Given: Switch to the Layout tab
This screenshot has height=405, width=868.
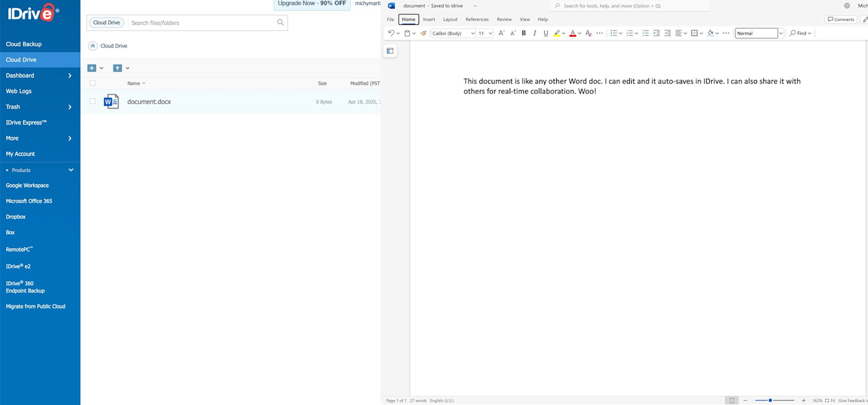Looking at the screenshot, I should pos(450,19).
